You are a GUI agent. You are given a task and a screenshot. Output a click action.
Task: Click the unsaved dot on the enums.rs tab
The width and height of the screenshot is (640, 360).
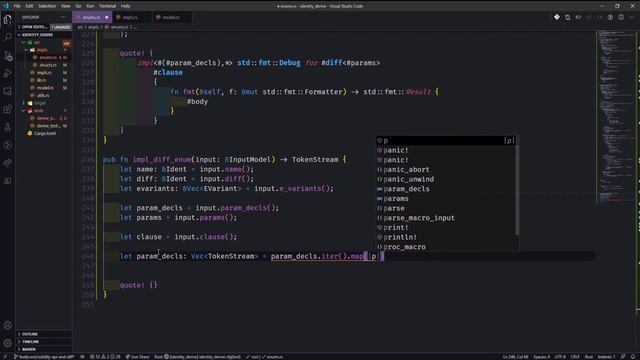click(x=107, y=18)
